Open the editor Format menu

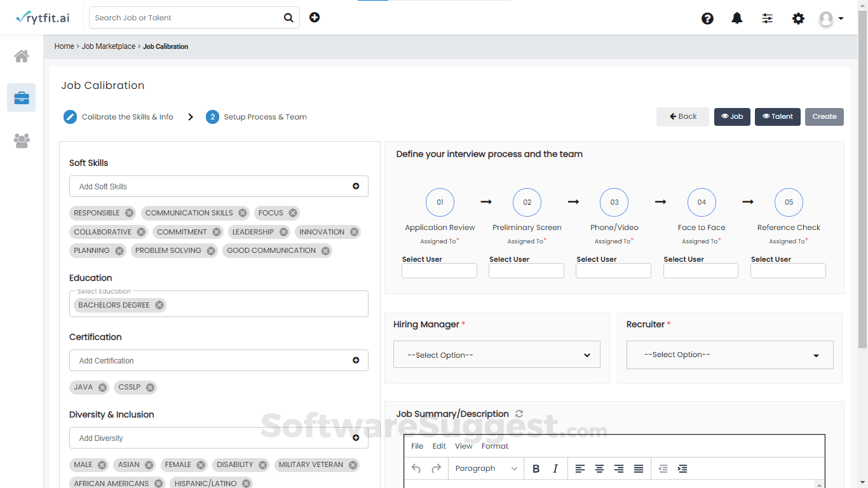tap(495, 446)
